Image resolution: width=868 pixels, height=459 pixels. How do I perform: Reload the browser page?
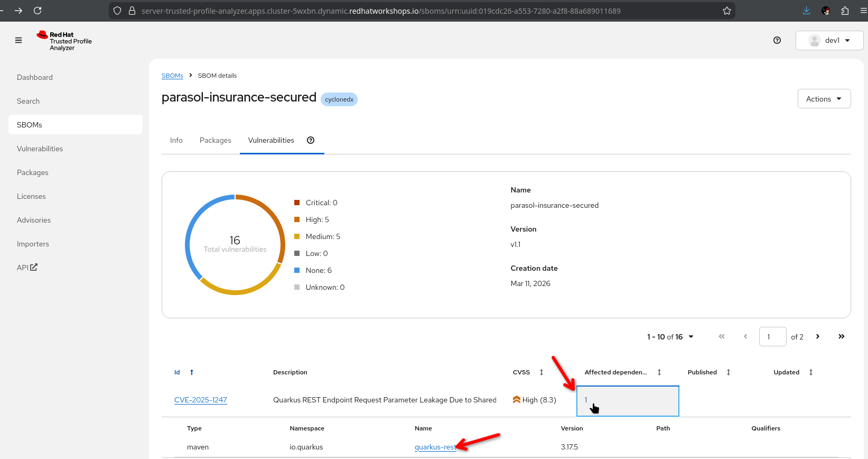pos(38,11)
